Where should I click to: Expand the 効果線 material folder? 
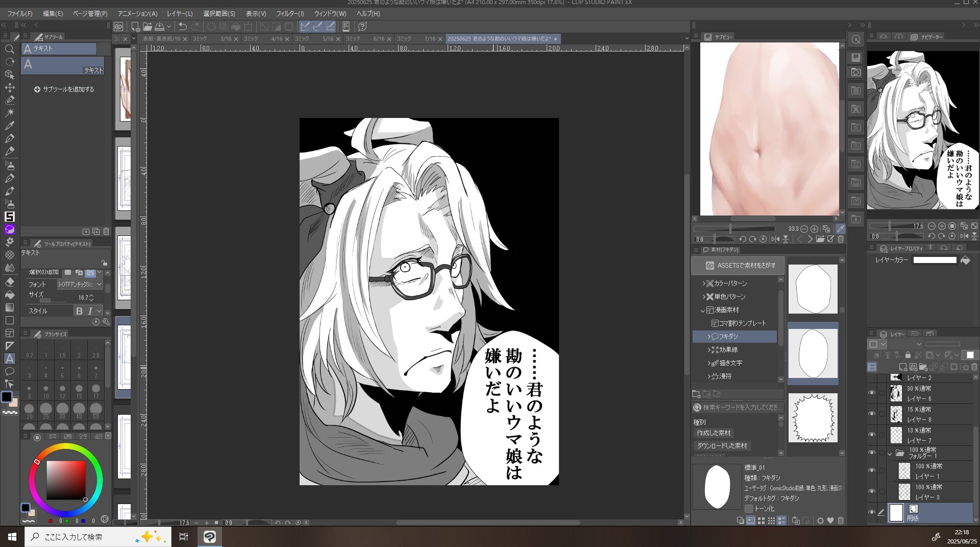point(709,350)
